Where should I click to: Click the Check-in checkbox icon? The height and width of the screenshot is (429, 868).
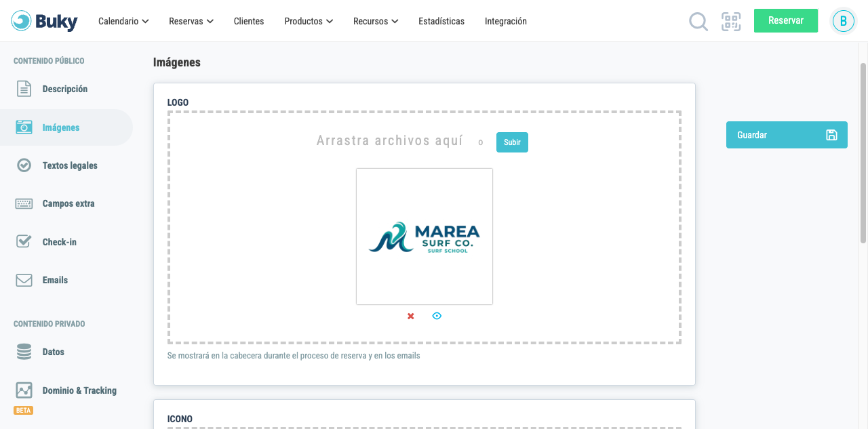click(x=24, y=241)
